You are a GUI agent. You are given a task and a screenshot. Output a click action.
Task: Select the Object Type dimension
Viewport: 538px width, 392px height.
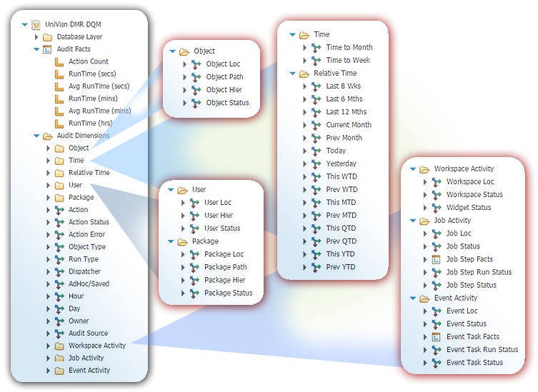tap(87, 247)
